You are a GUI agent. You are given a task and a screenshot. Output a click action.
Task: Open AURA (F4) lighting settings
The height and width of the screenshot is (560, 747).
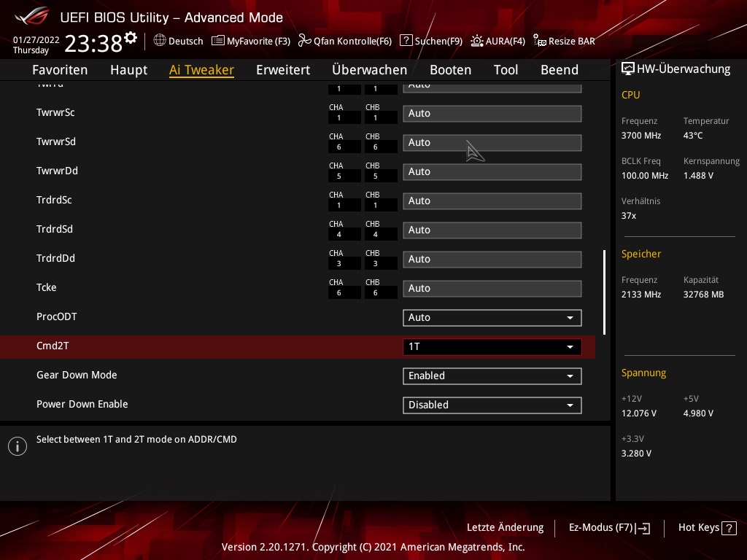pos(477,41)
